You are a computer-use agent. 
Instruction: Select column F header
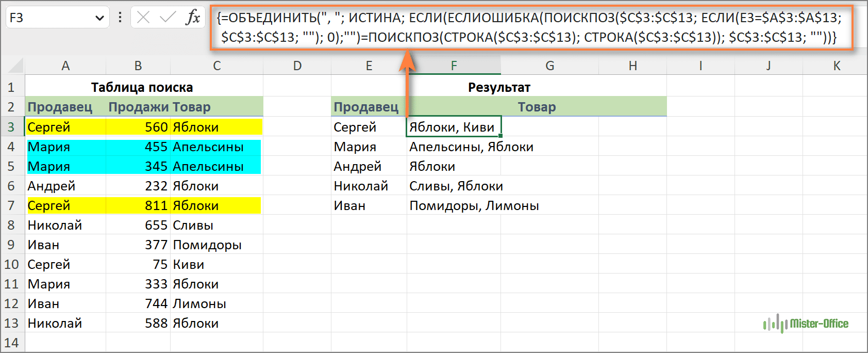(x=454, y=66)
